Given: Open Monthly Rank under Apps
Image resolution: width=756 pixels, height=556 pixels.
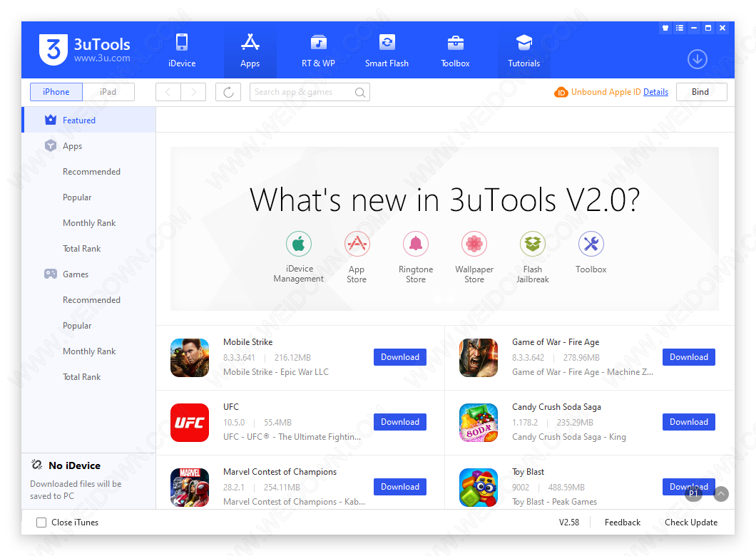Looking at the screenshot, I should point(89,222).
